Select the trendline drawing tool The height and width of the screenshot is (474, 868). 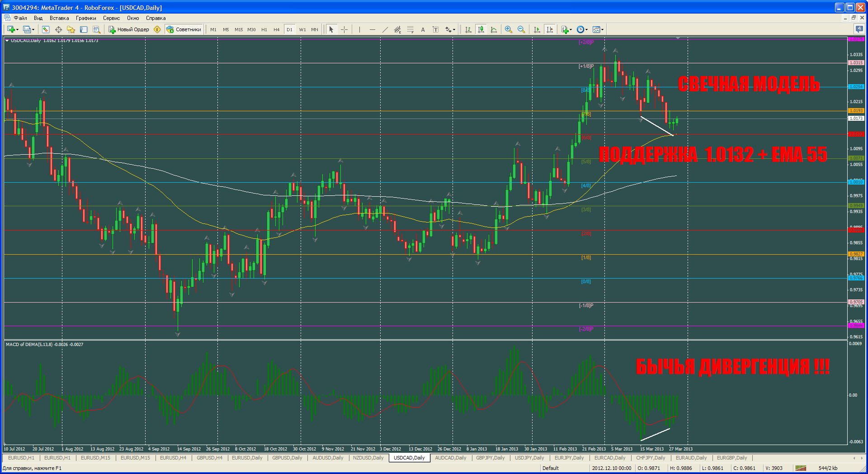click(x=385, y=29)
